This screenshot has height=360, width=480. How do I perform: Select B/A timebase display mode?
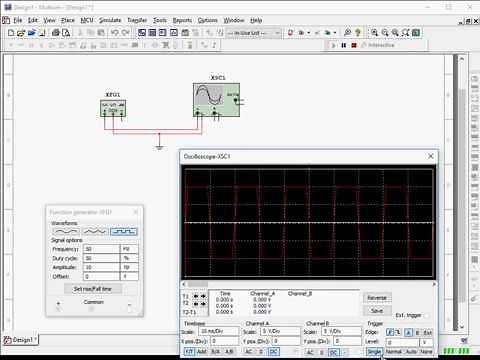pyautogui.click(x=215, y=352)
